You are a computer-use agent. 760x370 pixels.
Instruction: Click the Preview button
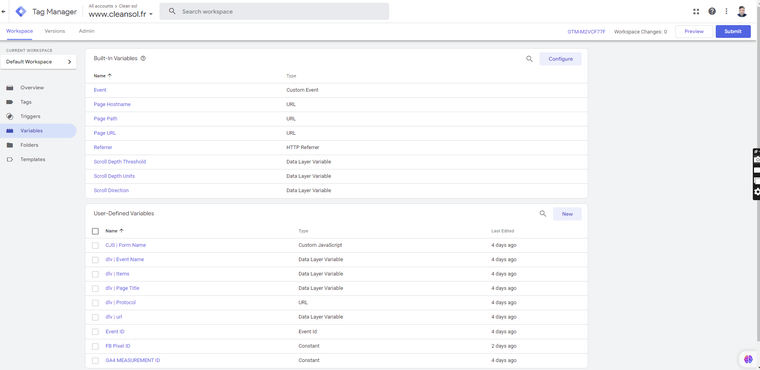pyautogui.click(x=694, y=32)
